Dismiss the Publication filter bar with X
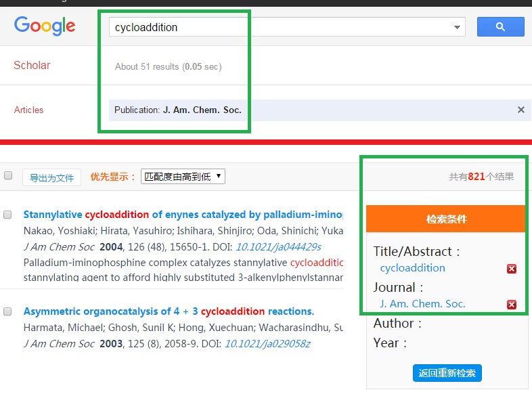The width and height of the screenshot is (532, 394). pyautogui.click(x=520, y=110)
